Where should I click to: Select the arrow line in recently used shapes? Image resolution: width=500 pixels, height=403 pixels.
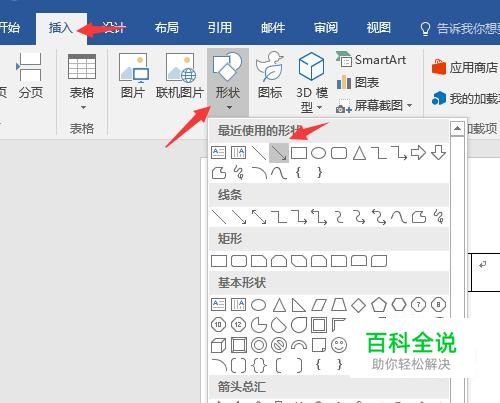pyautogui.click(x=279, y=153)
